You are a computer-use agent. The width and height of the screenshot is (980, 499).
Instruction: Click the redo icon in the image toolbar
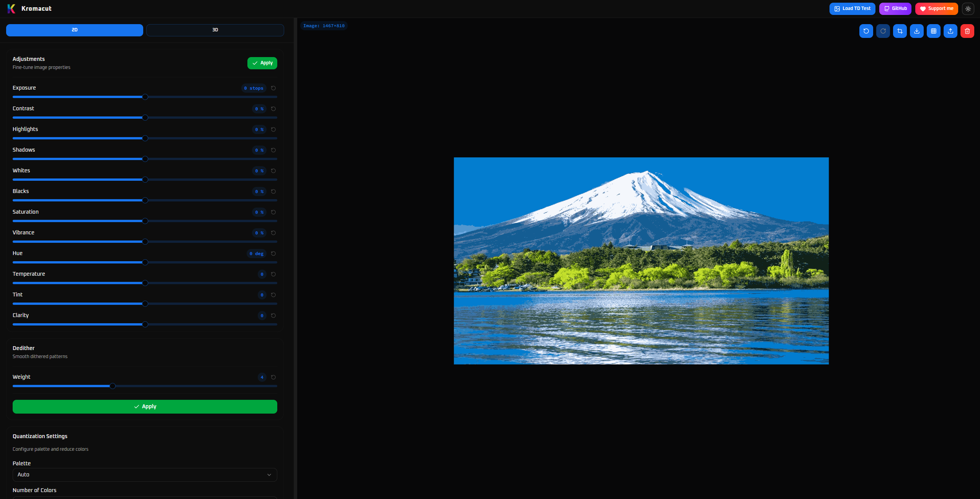883,31
